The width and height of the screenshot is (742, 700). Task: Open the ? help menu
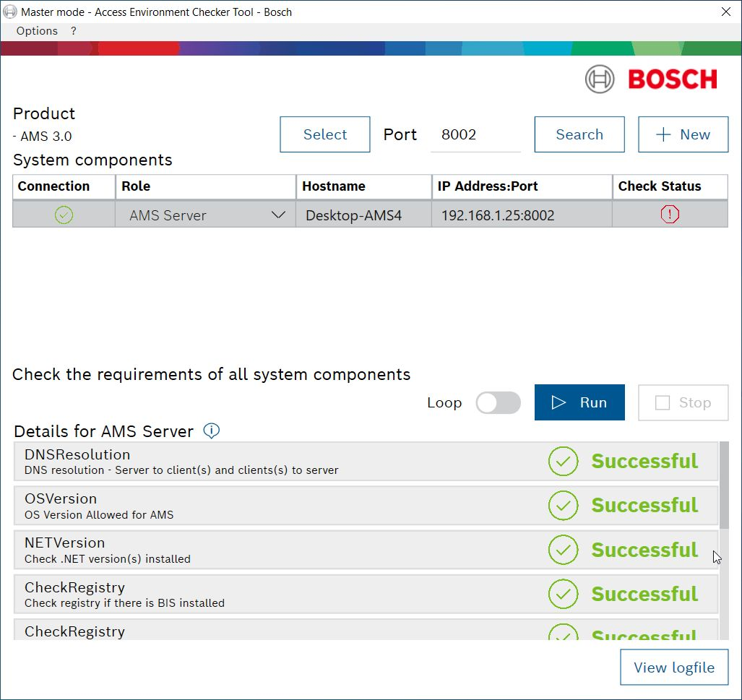74,31
